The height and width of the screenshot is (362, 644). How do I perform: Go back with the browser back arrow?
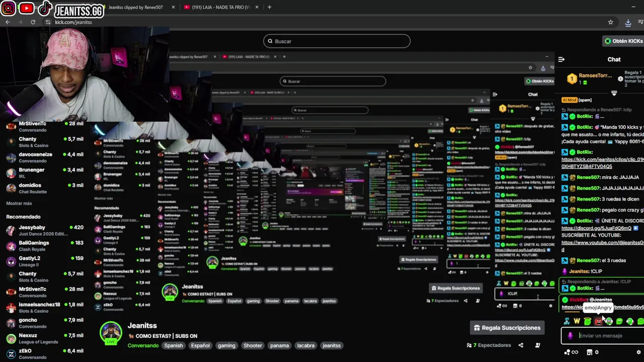pyautogui.click(x=8, y=22)
